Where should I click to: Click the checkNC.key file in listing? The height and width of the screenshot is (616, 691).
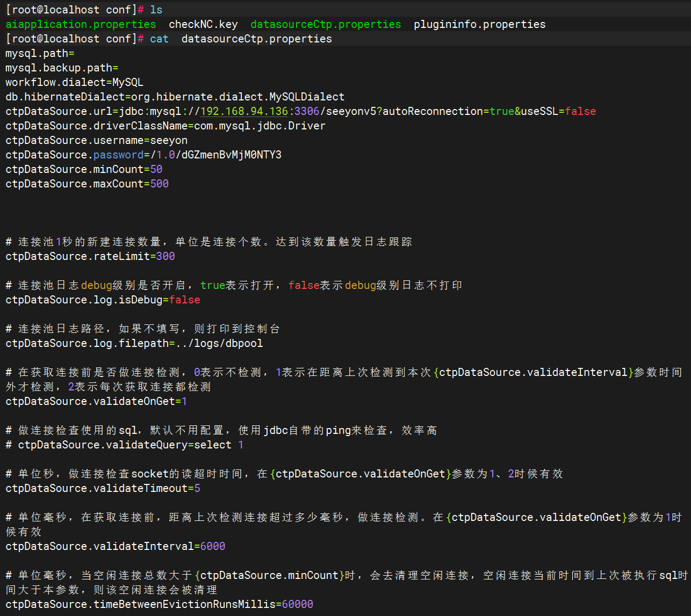tap(203, 24)
